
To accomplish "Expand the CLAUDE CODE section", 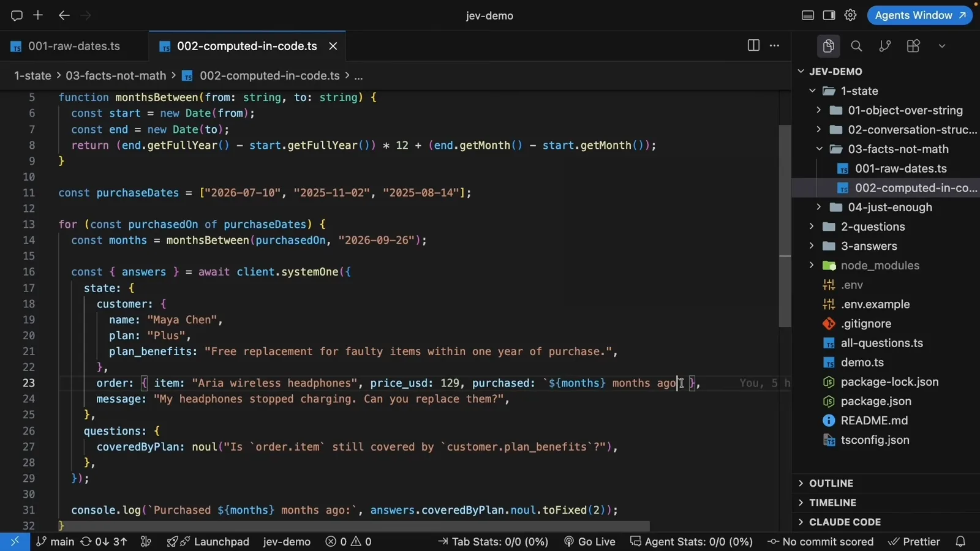I will tap(886, 522).
